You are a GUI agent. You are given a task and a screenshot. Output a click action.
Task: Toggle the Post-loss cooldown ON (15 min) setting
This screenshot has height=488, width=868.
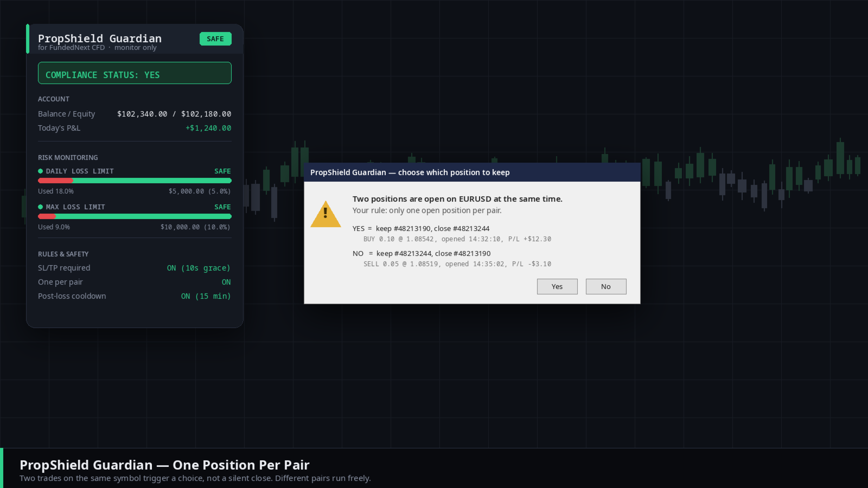[206, 296]
